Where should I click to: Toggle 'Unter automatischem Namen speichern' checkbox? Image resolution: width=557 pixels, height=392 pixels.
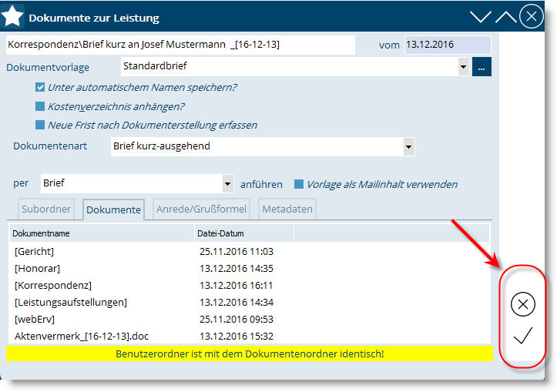click(x=40, y=87)
